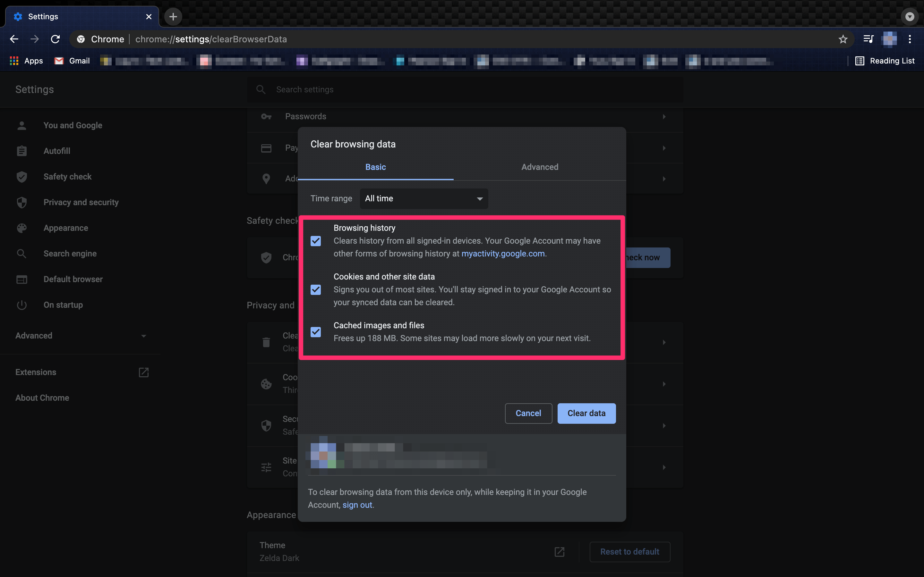Click the sign out link

[x=357, y=505]
